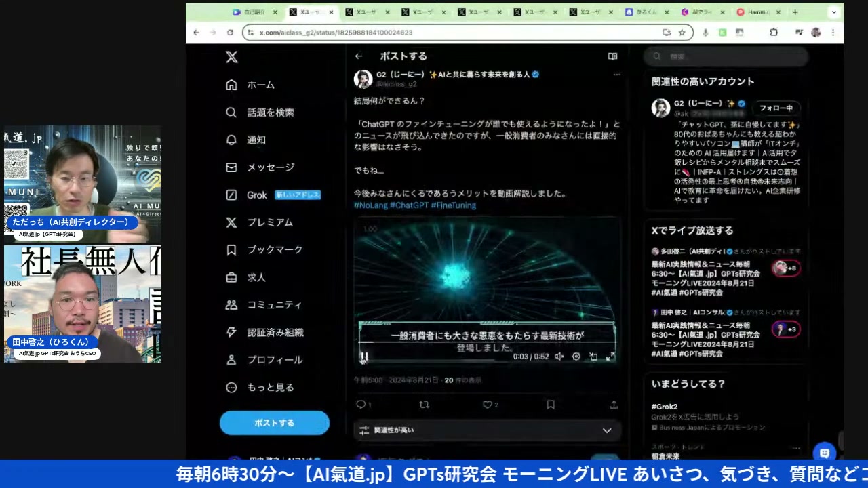Click the back arrow above the post
Screen dimensions: 868x488
tap(359, 56)
